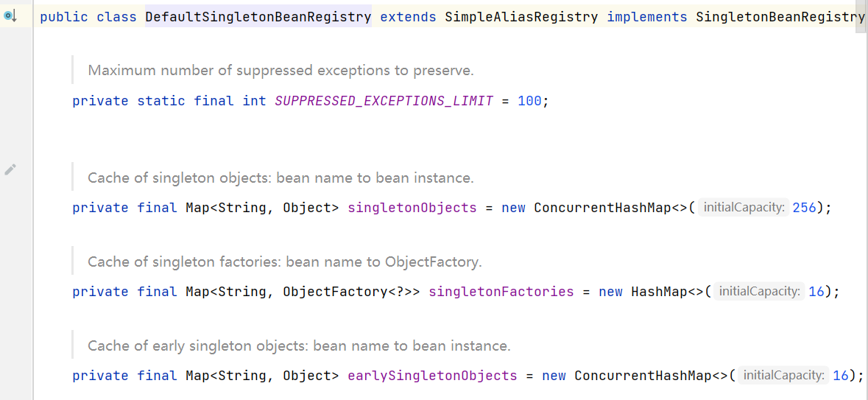Place cursor on the singletonFactories field name
This screenshot has width=868, height=400.
pyautogui.click(x=501, y=292)
